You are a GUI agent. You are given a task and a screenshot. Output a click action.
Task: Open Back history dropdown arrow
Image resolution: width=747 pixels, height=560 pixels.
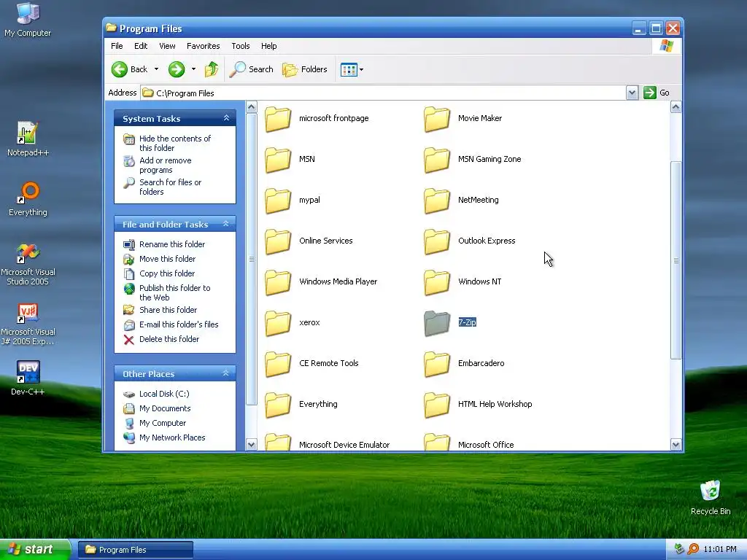coord(156,69)
